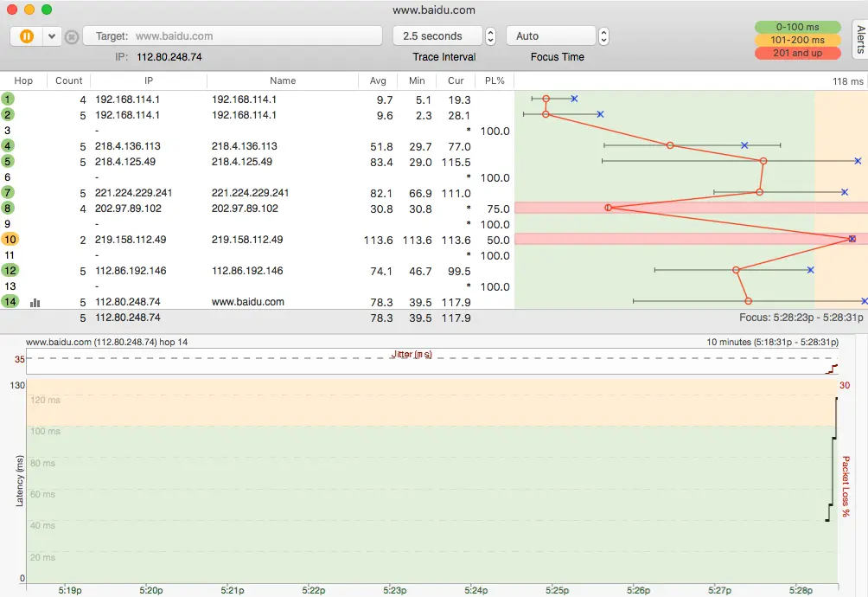Open the dropdown arrow next to pause button

pos(52,36)
